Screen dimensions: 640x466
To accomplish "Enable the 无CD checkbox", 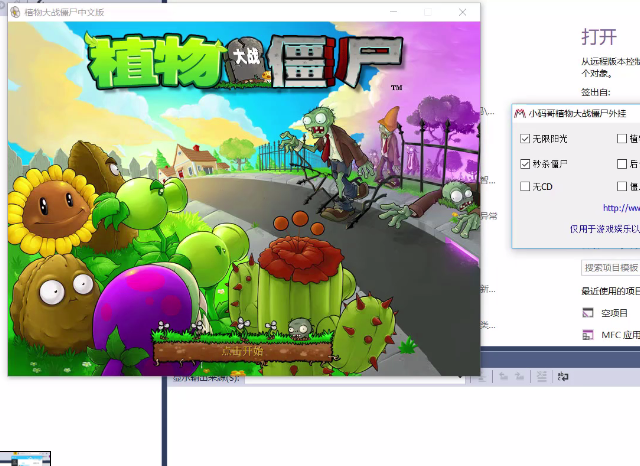I will coord(526,186).
